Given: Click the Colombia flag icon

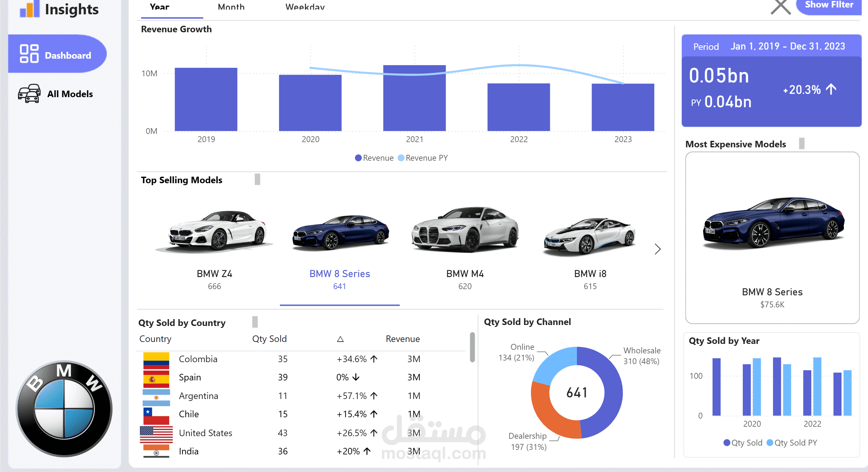Looking at the screenshot, I should [x=156, y=361].
